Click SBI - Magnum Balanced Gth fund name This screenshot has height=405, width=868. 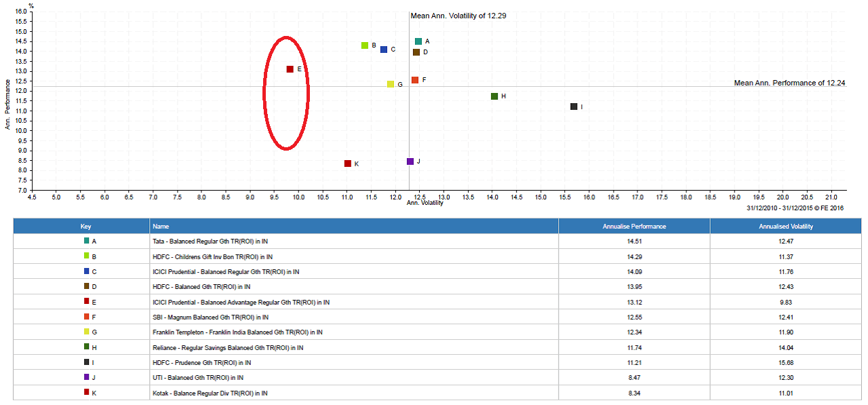coord(211,317)
